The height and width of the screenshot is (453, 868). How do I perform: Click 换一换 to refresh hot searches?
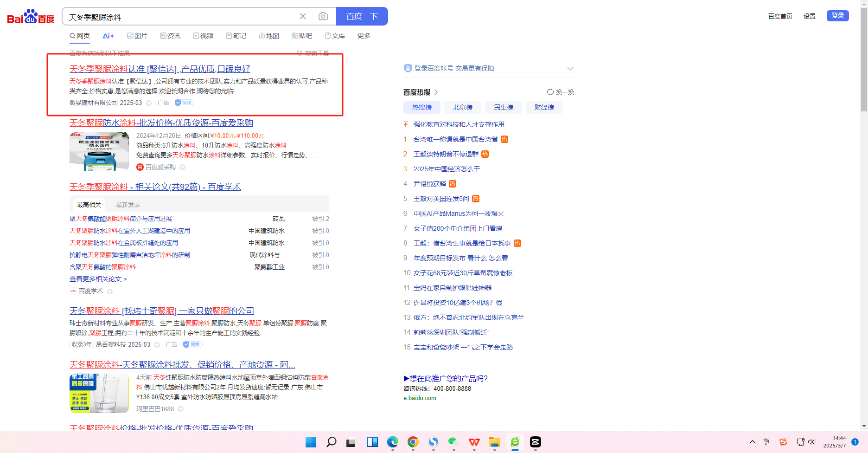click(x=561, y=92)
